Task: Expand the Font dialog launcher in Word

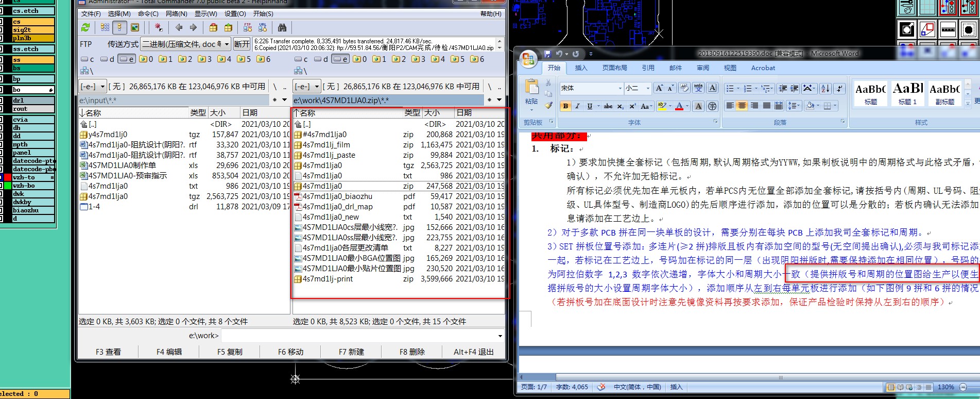Action: (x=715, y=122)
